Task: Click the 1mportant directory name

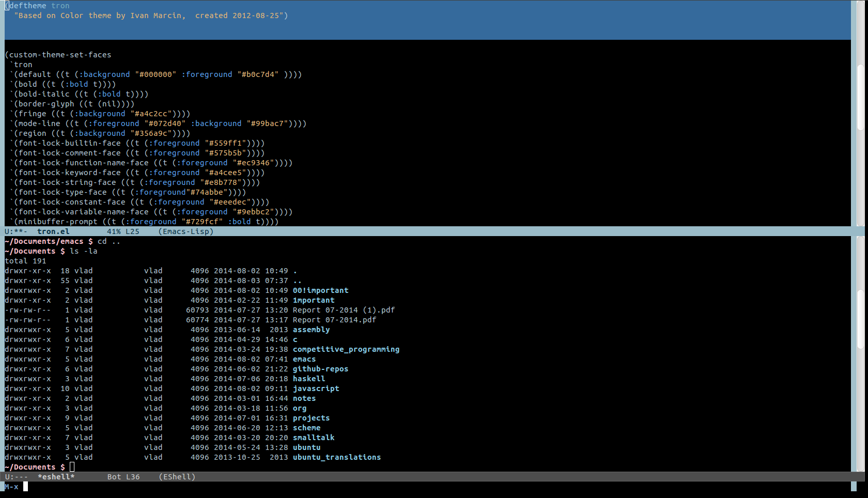Action: (314, 300)
